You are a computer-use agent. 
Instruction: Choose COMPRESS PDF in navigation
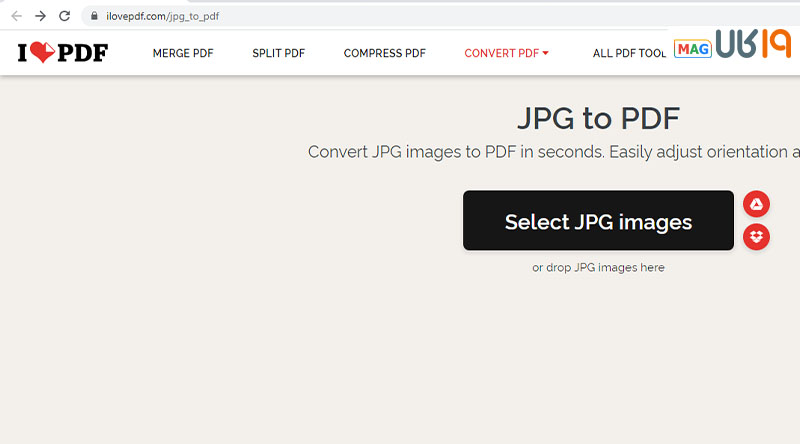384,54
